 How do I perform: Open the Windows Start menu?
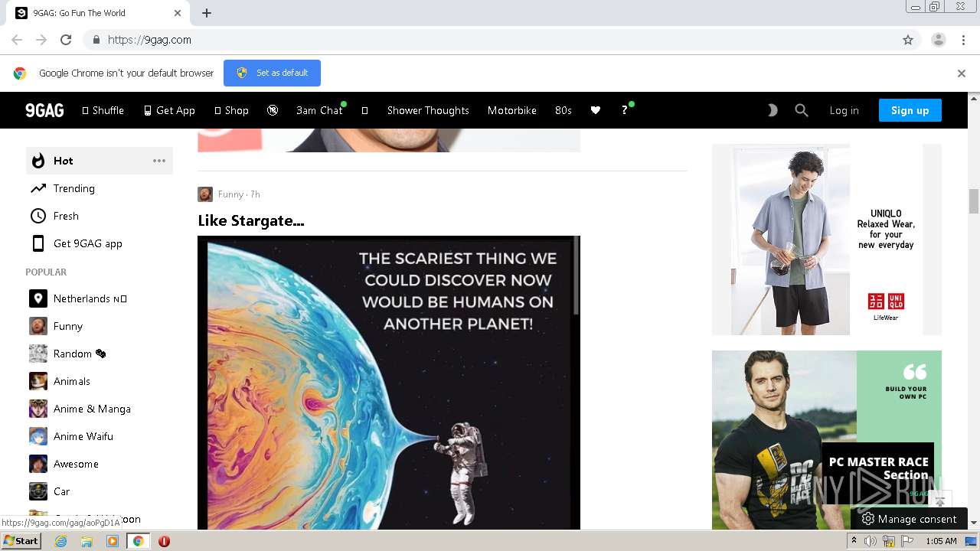(21, 541)
